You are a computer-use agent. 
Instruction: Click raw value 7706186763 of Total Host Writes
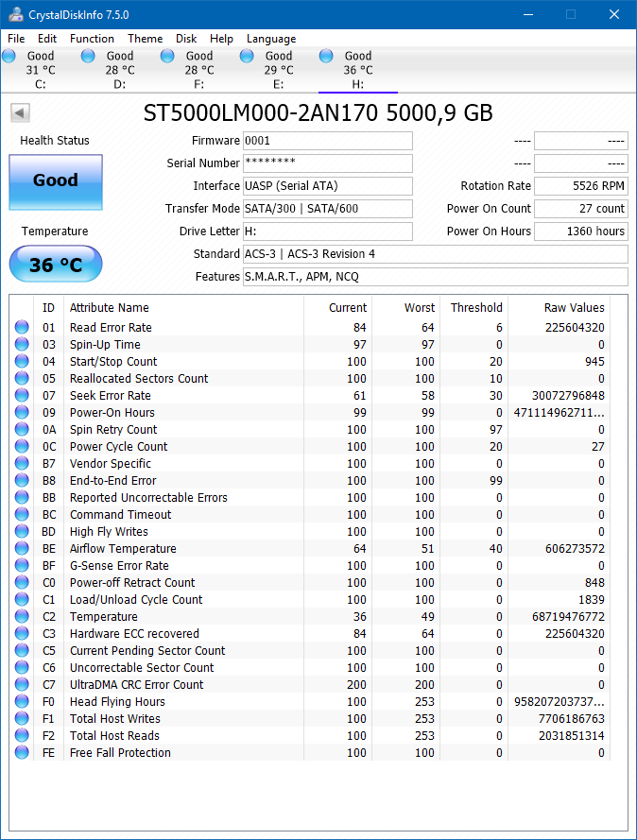point(571,718)
